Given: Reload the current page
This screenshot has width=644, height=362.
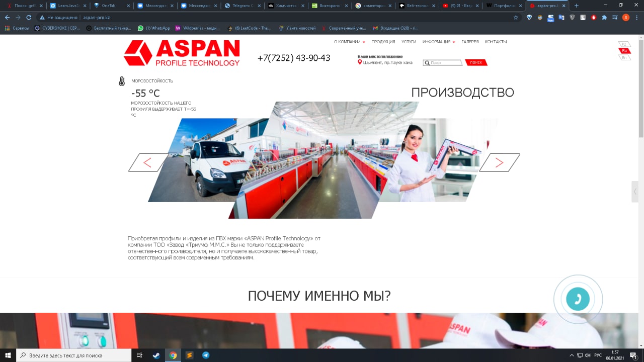Looking at the screenshot, I should point(29,17).
